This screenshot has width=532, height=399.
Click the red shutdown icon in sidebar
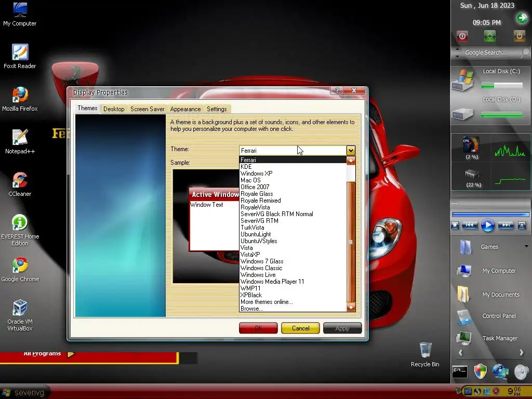pyautogui.click(x=462, y=36)
